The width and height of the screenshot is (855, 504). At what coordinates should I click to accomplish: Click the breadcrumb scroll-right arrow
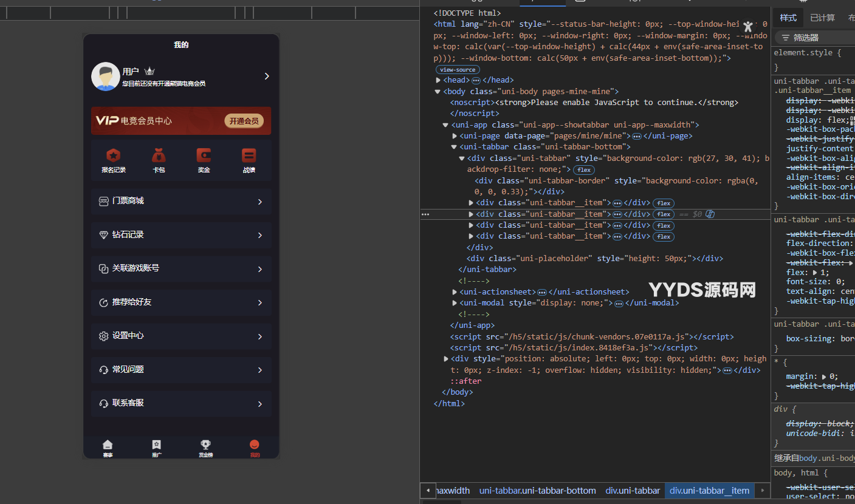coord(762,491)
